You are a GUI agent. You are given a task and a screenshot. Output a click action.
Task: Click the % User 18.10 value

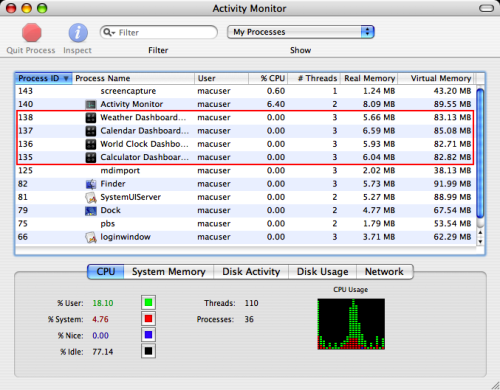tap(103, 303)
